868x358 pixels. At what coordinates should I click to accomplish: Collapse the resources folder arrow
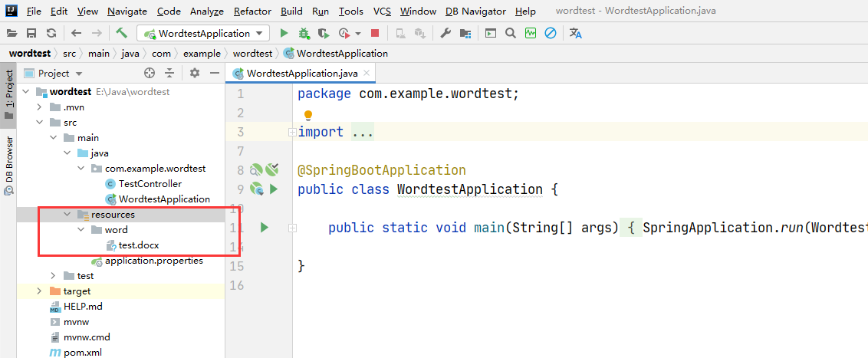tap(67, 214)
